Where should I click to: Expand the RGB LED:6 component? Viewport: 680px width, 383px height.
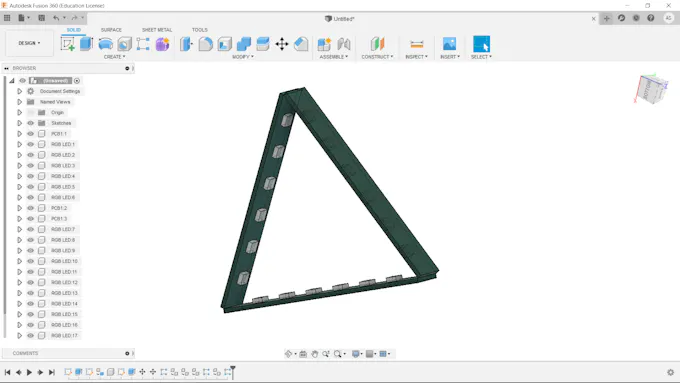[20, 197]
